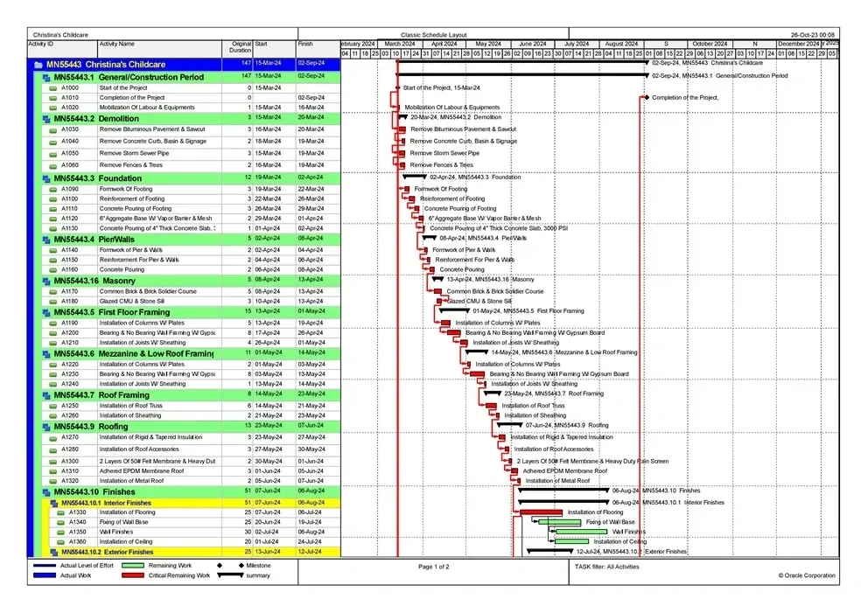Click the black summary bar in the legend
The width and height of the screenshot is (868, 613).
230,575
